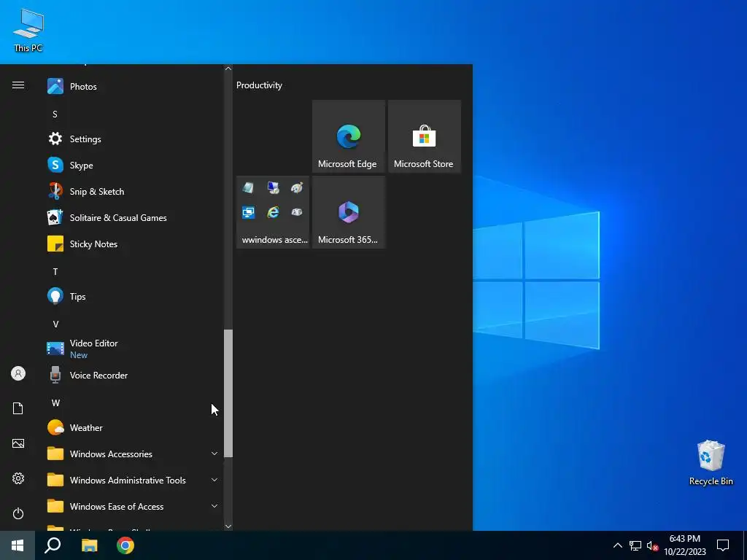Open Microsoft Edge tile
Viewport: 747px width, 560px height.
[x=349, y=136]
